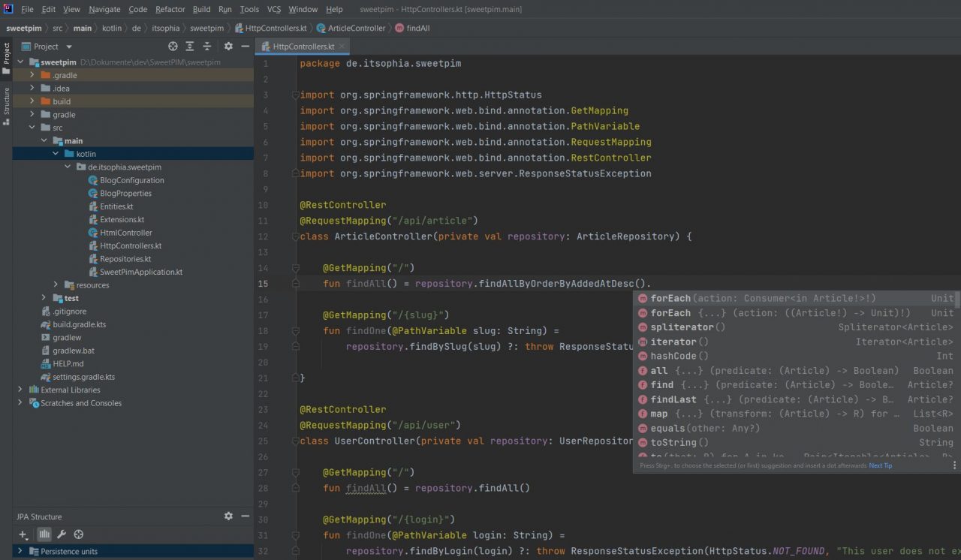The width and height of the screenshot is (961, 560).
Task: Open Project panel settings gear
Action: pos(228,47)
